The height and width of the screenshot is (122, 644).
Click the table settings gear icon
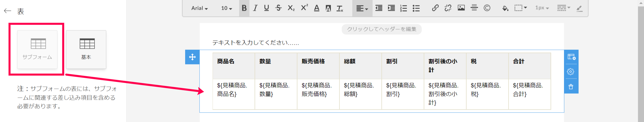coord(571,72)
